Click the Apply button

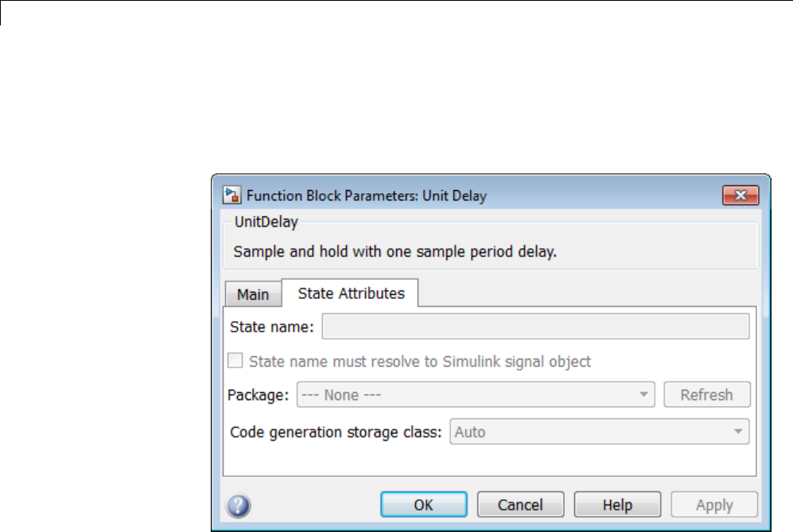point(714,505)
